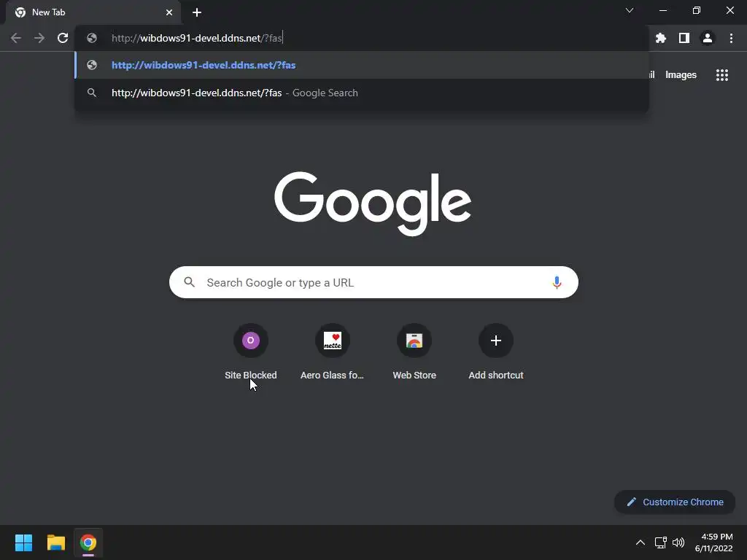747x560 pixels.
Task: Click the Chrome icon in the taskbar
Action: click(x=88, y=542)
